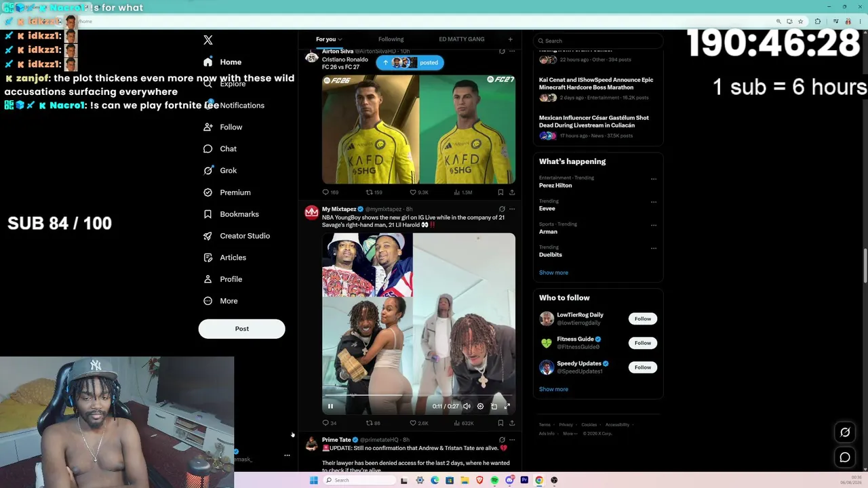Follow Fitness Guide
868x488 pixels.
click(642, 343)
